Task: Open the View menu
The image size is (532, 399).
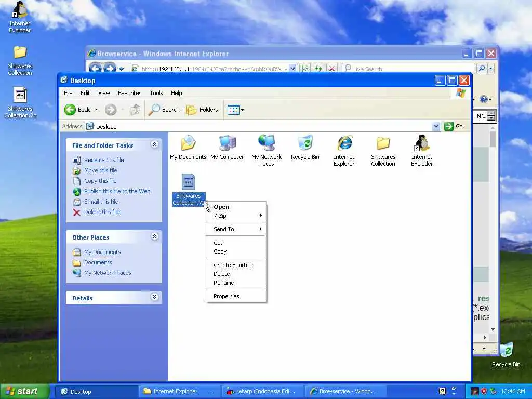Action: pyautogui.click(x=104, y=93)
